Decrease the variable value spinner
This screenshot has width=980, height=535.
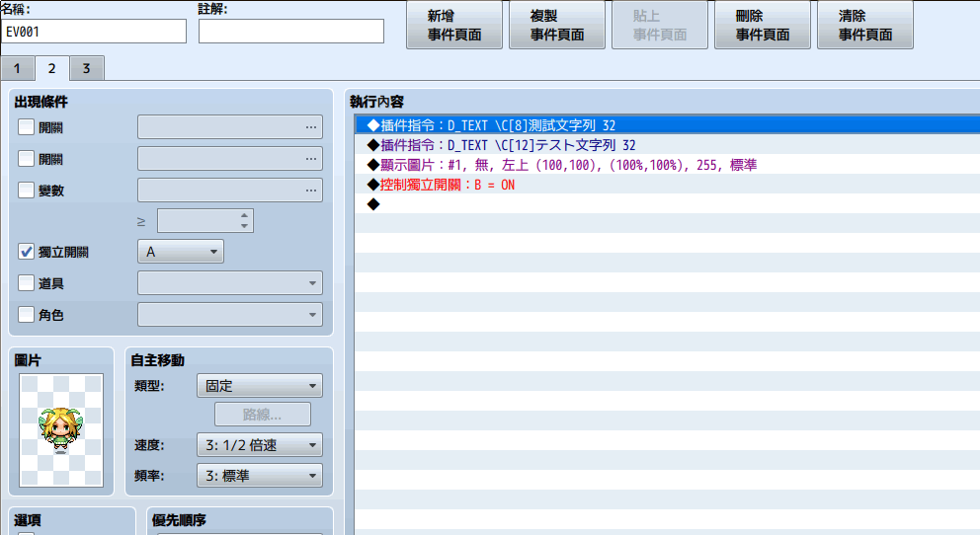[x=244, y=226]
